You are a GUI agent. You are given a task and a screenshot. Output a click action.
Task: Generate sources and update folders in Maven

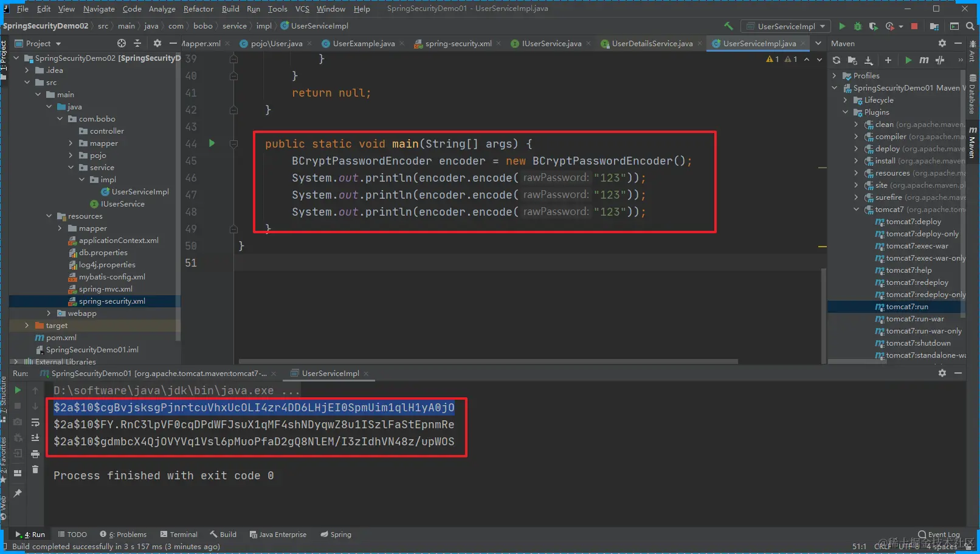click(852, 60)
